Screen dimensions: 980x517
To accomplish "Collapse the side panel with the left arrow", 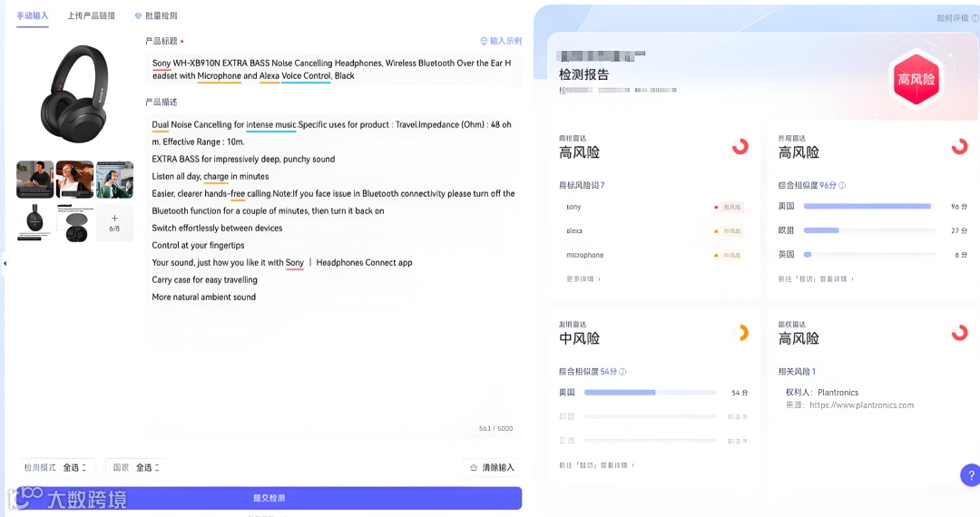I will click(x=5, y=264).
